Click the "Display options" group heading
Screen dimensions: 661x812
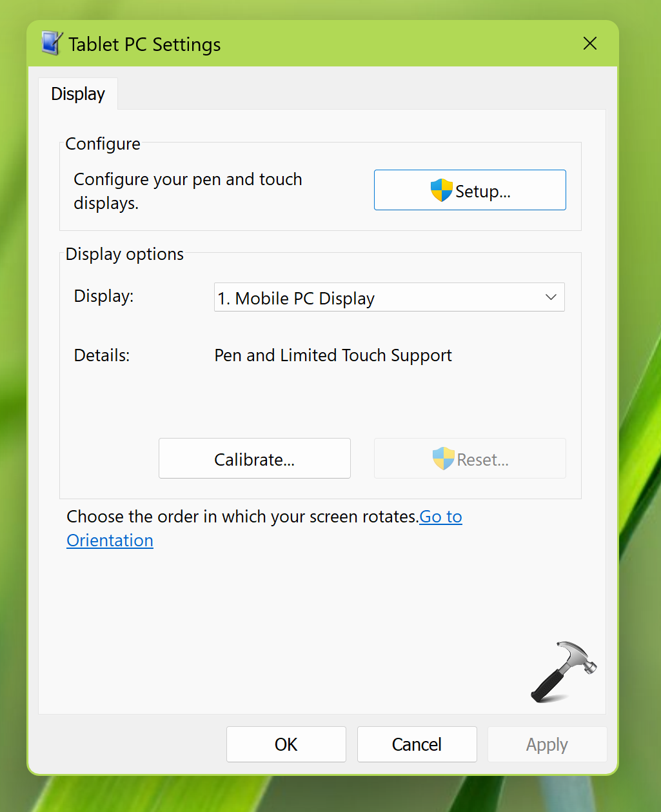124,254
